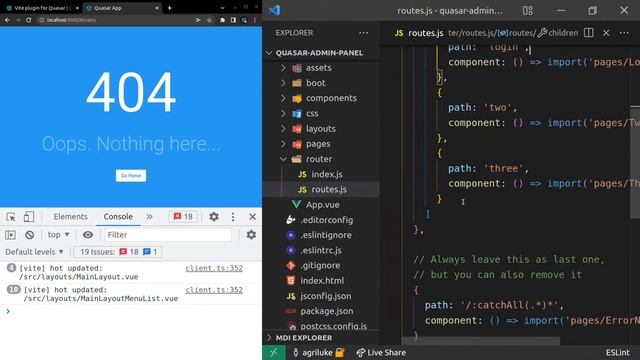Open VS Code Explorer more actions menu
This screenshot has height=360, width=640.
[363, 33]
